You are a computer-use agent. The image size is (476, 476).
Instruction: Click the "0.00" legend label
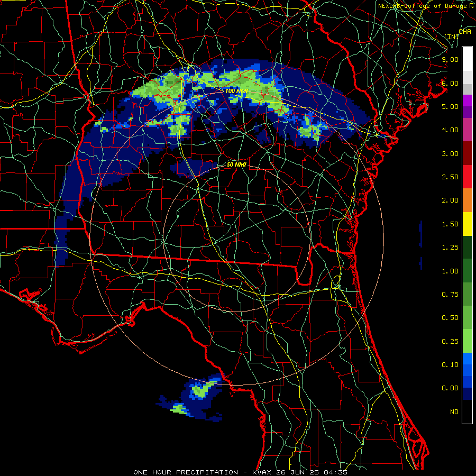coord(450,388)
